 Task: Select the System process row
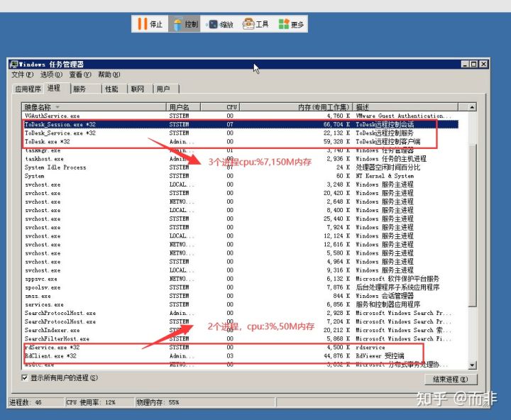click(240, 176)
